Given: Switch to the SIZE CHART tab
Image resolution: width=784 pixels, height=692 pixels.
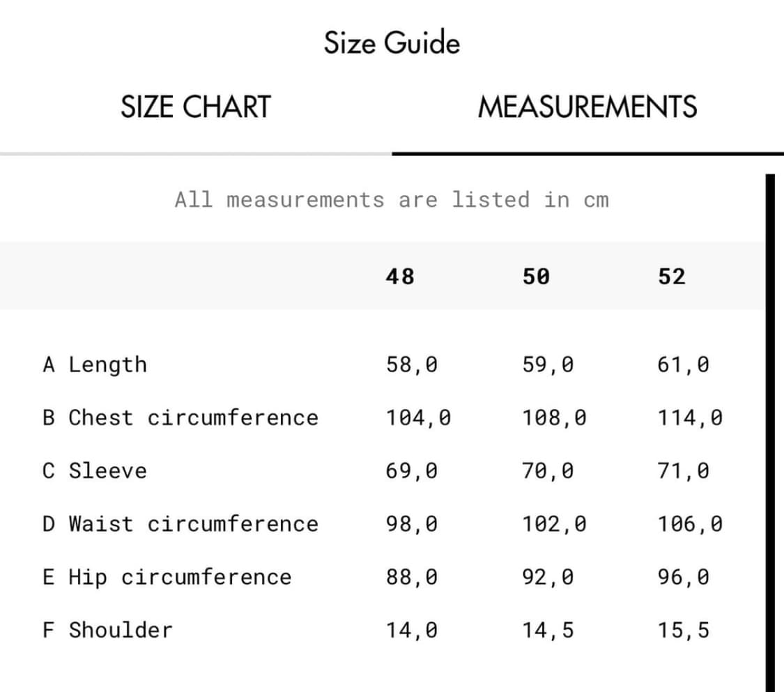Looking at the screenshot, I should pos(195,107).
